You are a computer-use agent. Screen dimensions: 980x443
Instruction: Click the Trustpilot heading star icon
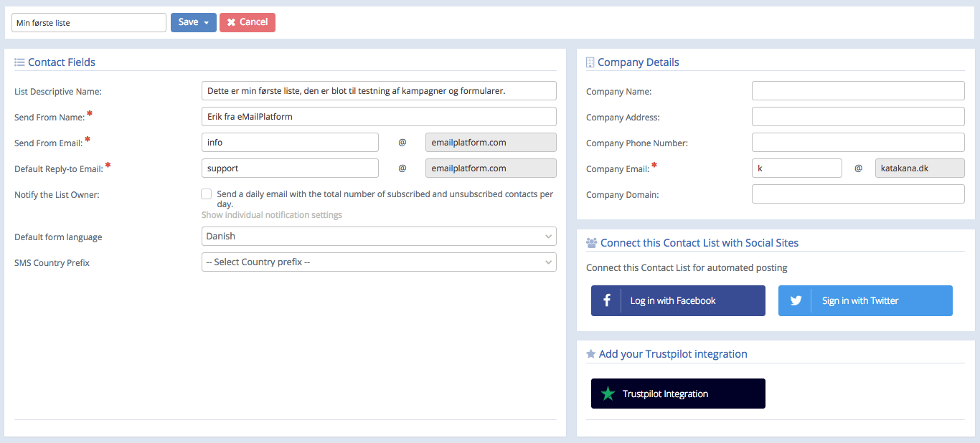pos(591,354)
